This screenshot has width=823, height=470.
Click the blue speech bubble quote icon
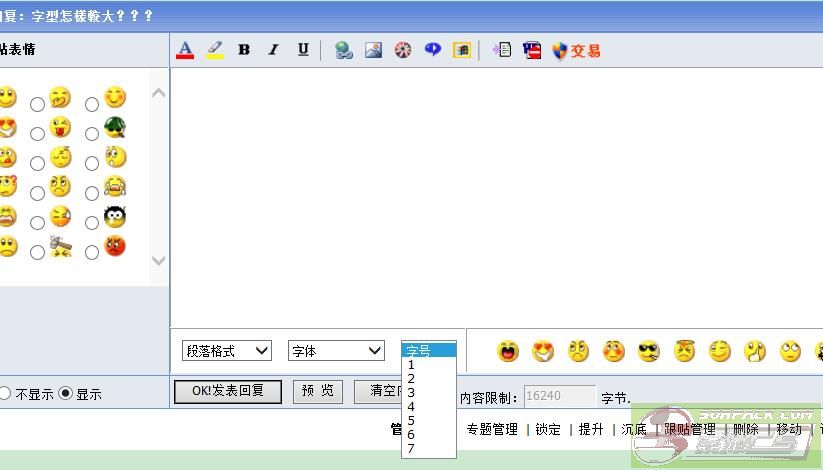click(432, 50)
